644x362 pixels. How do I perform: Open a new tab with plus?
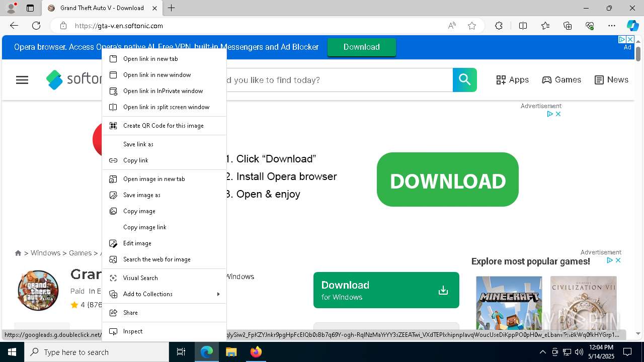(172, 8)
